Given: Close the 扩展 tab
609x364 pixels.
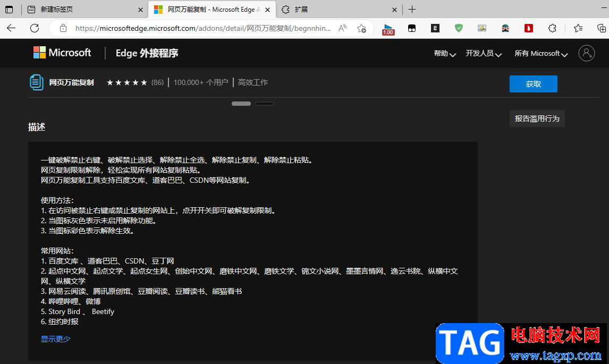Looking at the screenshot, I should coord(394,10).
